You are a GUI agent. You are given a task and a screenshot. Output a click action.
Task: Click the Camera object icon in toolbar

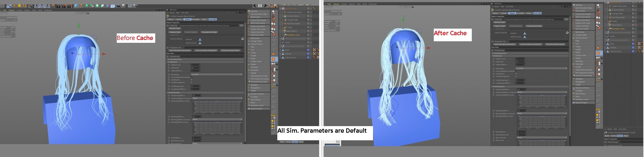pos(118,6)
